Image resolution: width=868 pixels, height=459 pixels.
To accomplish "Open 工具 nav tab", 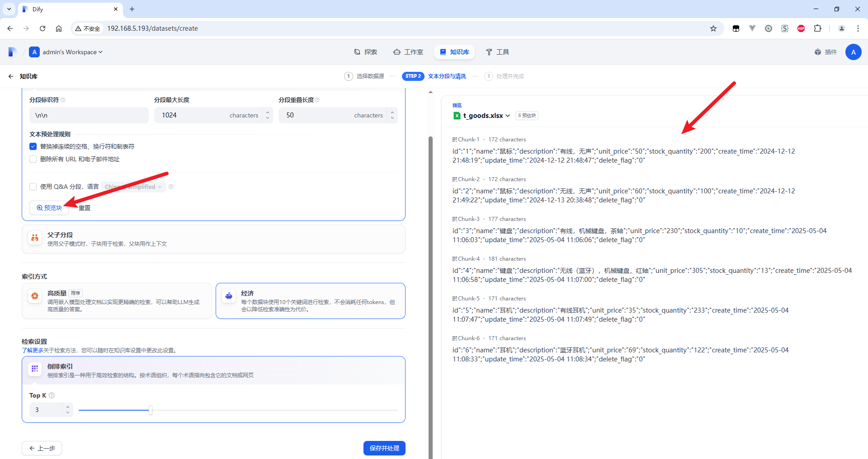I will (497, 52).
